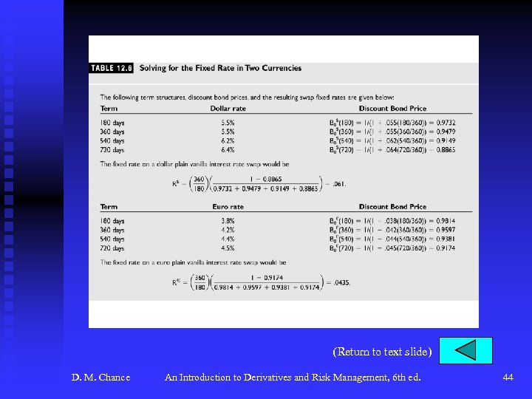Click the euro bond price formula ending 0.9174

click(392, 248)
